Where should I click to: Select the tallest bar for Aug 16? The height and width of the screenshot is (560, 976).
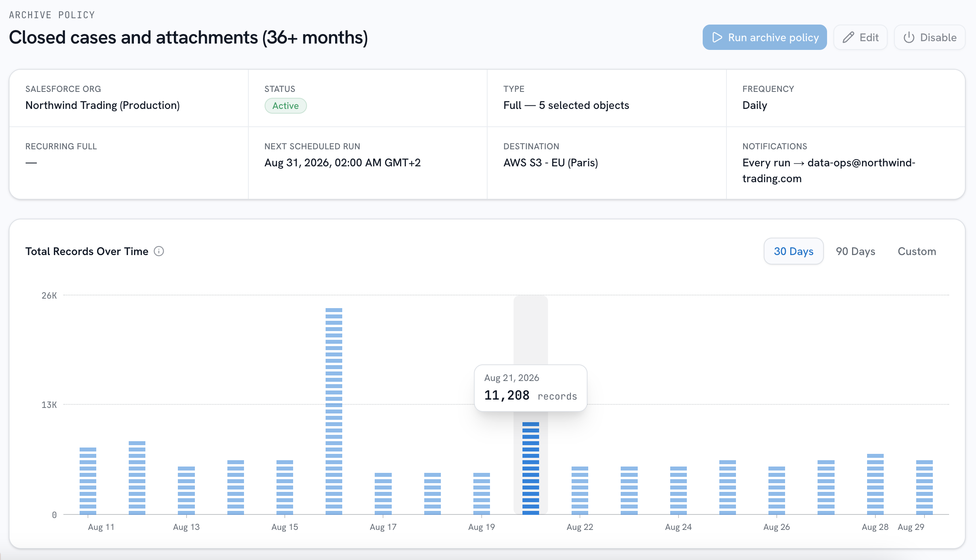click(x=334, y=411)
